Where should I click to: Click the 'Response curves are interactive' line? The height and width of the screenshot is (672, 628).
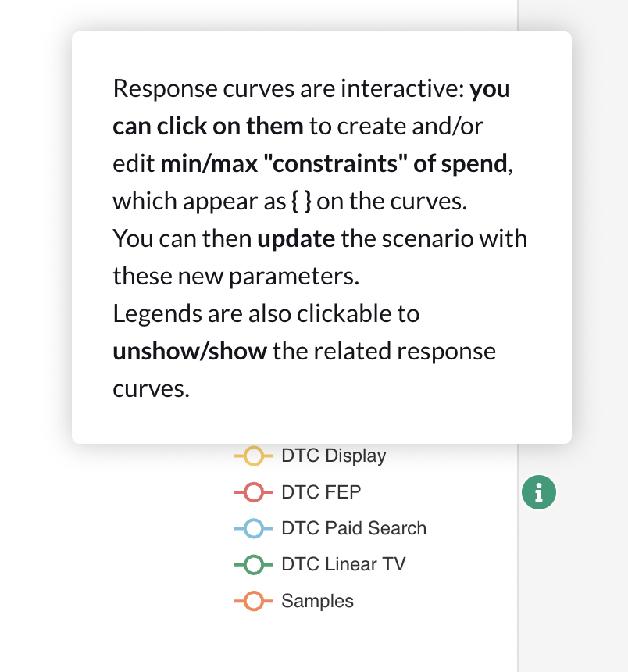point(288,89)
